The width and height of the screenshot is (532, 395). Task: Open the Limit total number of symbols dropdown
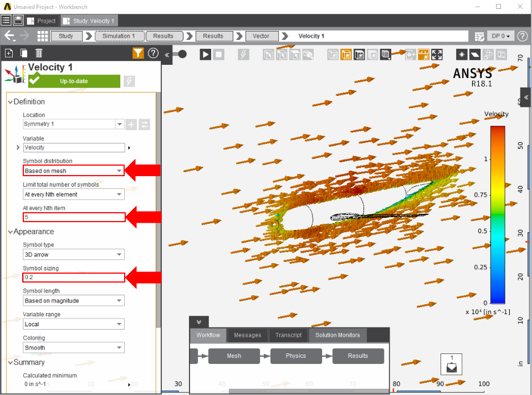click(74, 194)
